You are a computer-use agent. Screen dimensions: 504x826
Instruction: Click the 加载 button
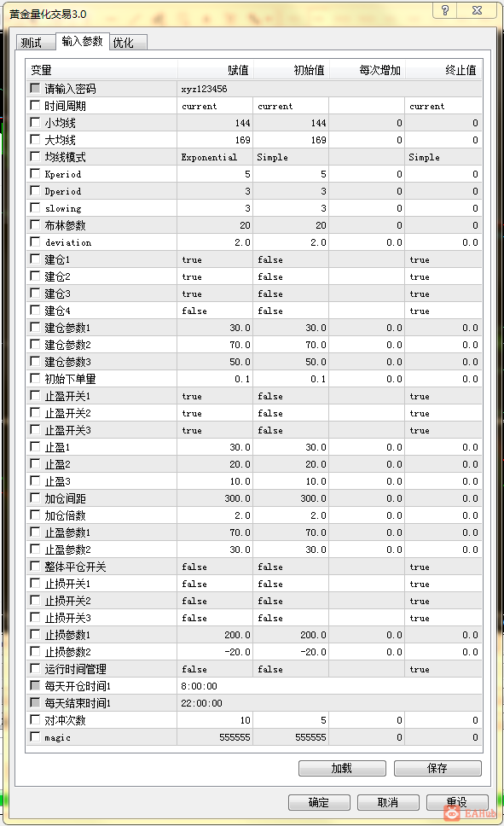(x=342, y=768)
